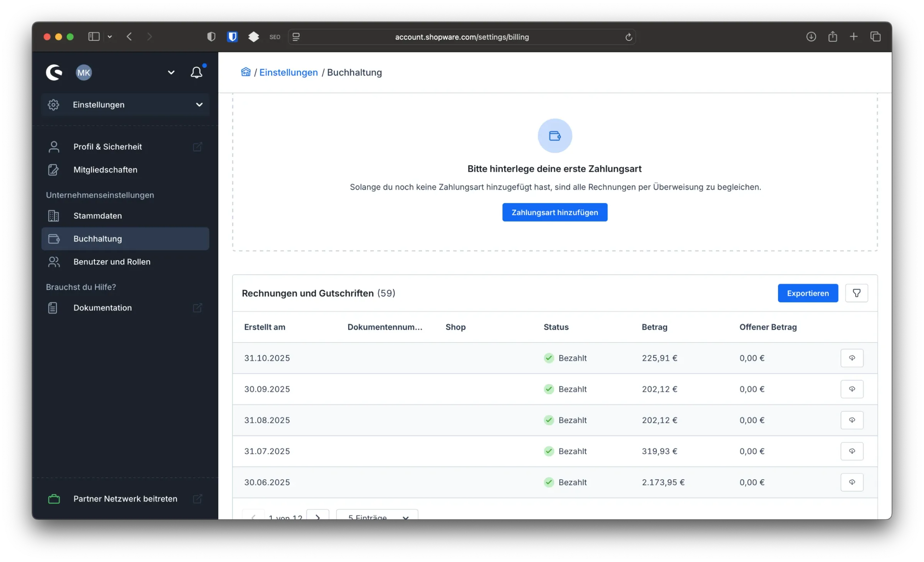
Task: Open Benutzer und Rollen via the people icon
Action: [x=54, y=262]
